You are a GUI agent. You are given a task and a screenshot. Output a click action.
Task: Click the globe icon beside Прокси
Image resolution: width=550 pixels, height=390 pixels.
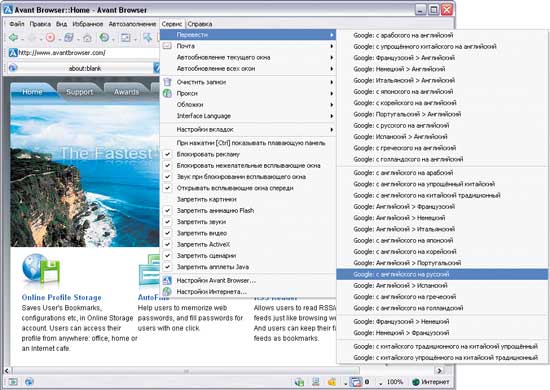(168, 93)
